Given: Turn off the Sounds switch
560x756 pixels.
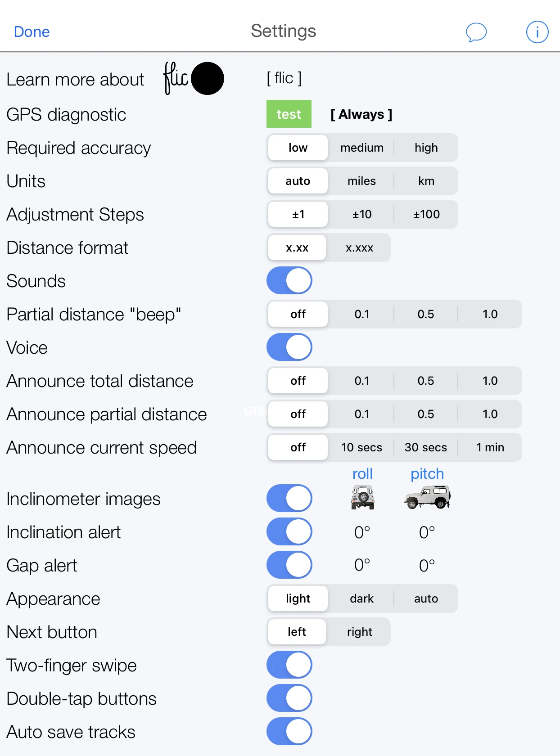Looking at the screenshot, I should pyautogui.click(x=289, y=280).
